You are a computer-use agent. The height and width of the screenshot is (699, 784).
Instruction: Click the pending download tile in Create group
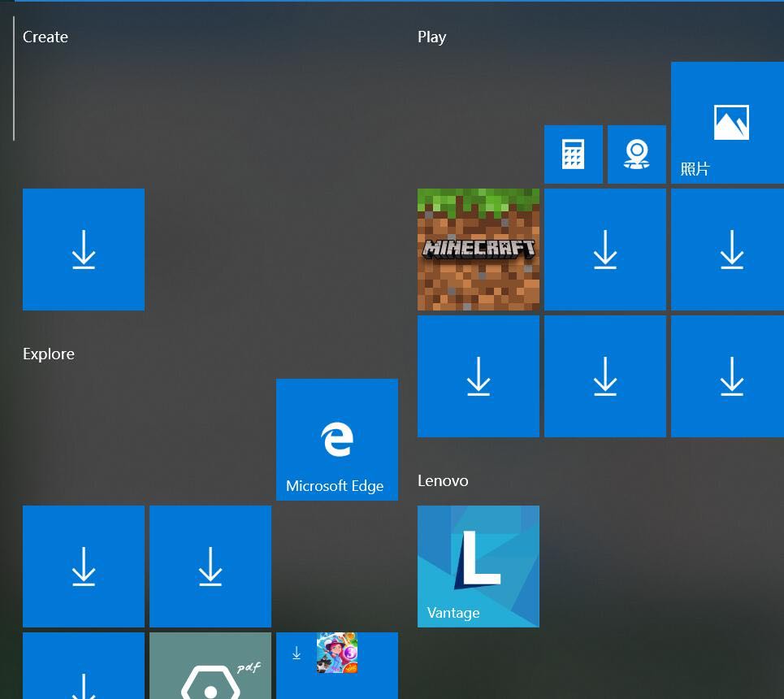84,250
